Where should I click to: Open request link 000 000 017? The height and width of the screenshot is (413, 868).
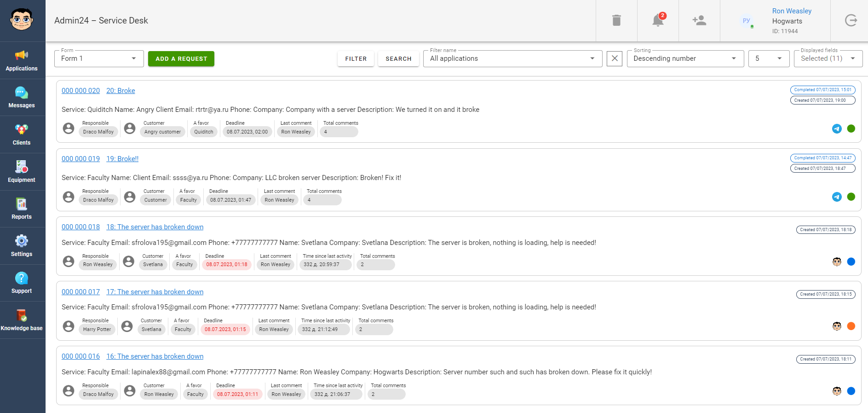[x=80, y=292]
